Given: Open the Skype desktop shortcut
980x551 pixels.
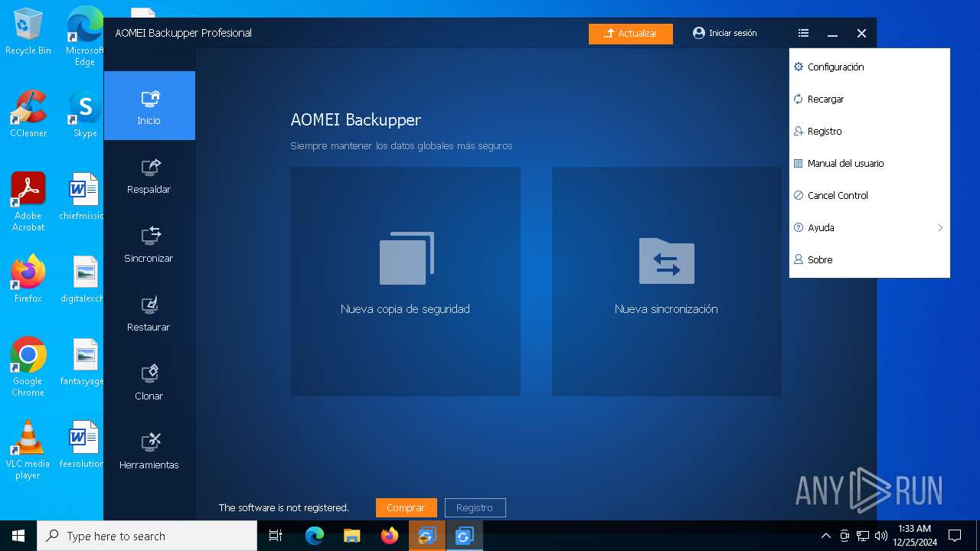Looking at the screenshot, I should point(85,114).
